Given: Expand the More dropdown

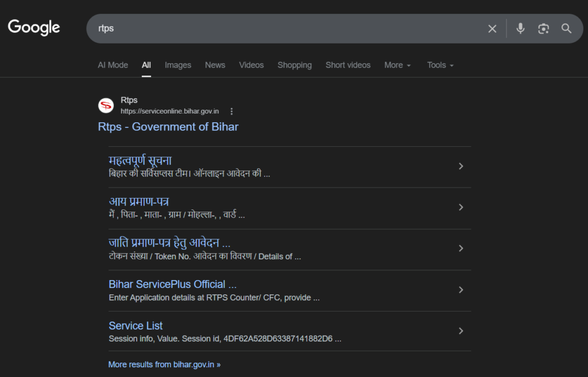Looking at the screenshot, I should coord(397,65).
